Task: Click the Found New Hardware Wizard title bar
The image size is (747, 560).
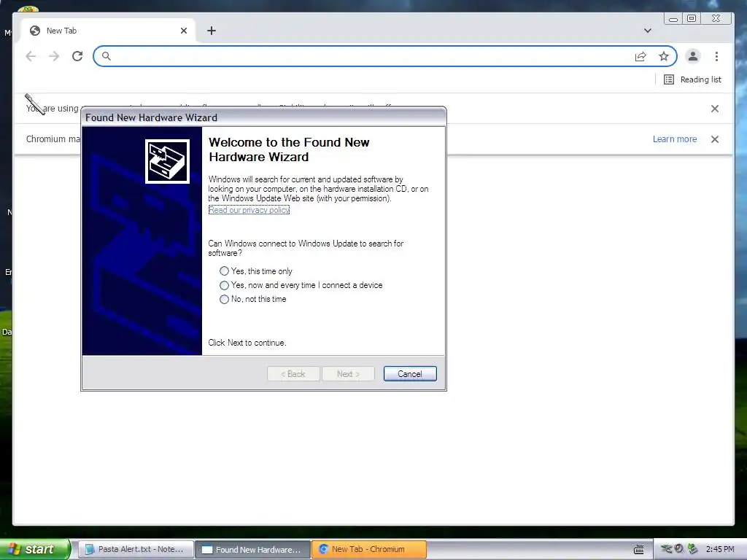Action: (263, 117)
